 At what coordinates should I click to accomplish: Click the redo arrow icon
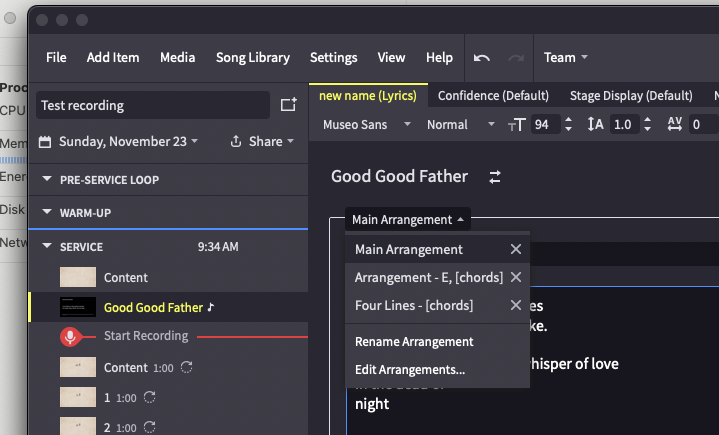[x=516, y=58]
